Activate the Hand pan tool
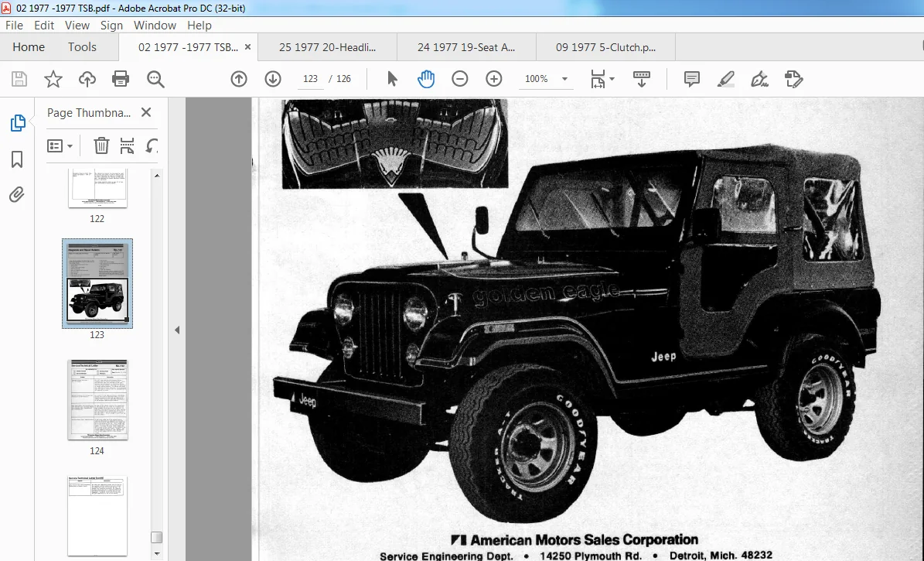Viewport: 924px width, 561px height. [426, 79]
